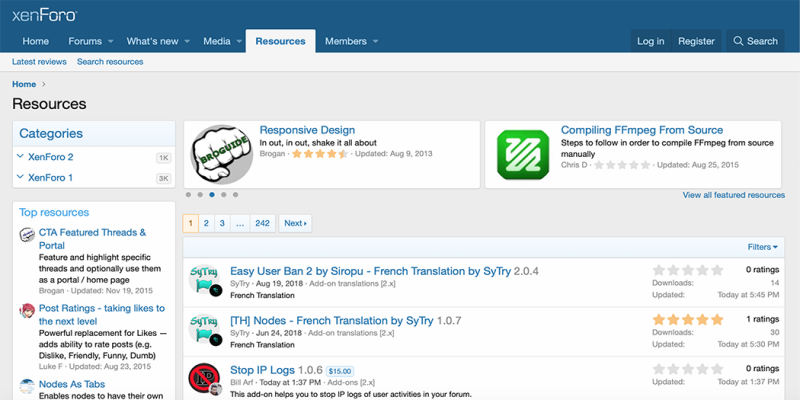The image size is (800, 400).
Task: Click the Home breadcrumb link
Action: (24, 84)
